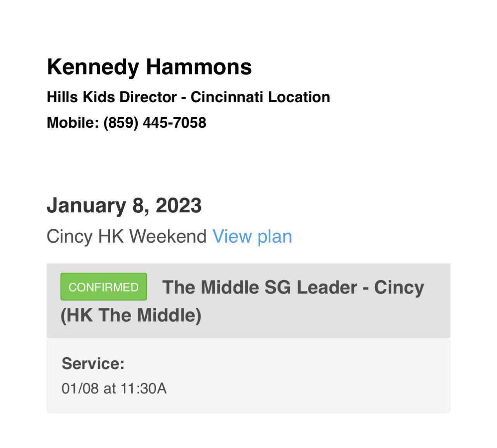Click the year 2023 in the date heading
This screenshot has height=448, width=497.
pos(179,205)
